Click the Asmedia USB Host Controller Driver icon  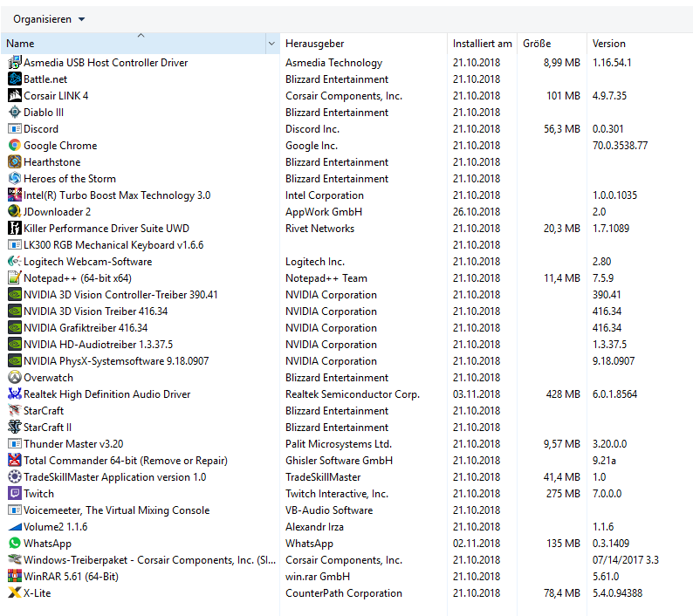click(x=15, y=62)
